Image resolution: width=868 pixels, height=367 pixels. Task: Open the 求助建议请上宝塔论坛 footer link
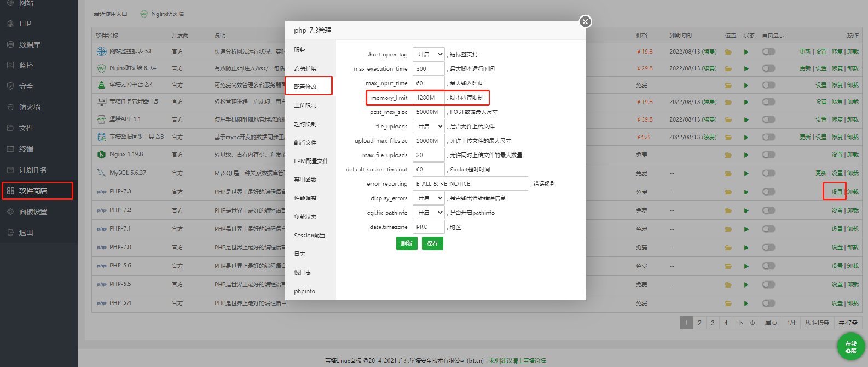(x=517, y=360)
